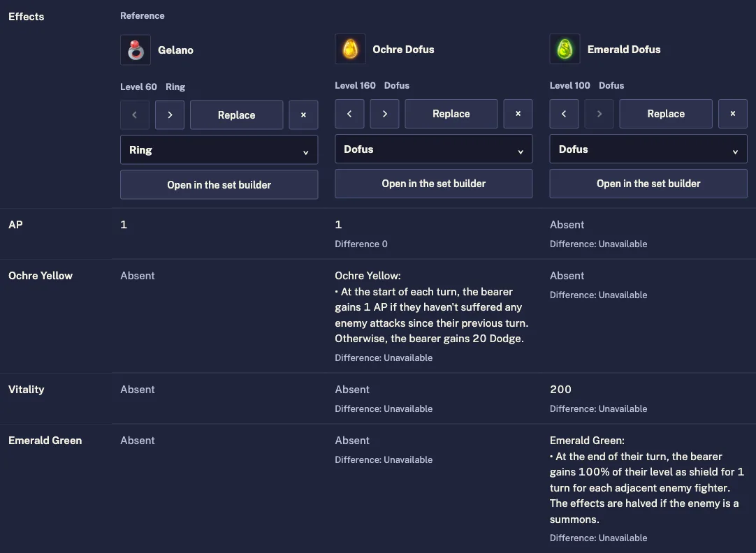Replace the Gelano item
756x553 pixels.
[x=236, y=115]
